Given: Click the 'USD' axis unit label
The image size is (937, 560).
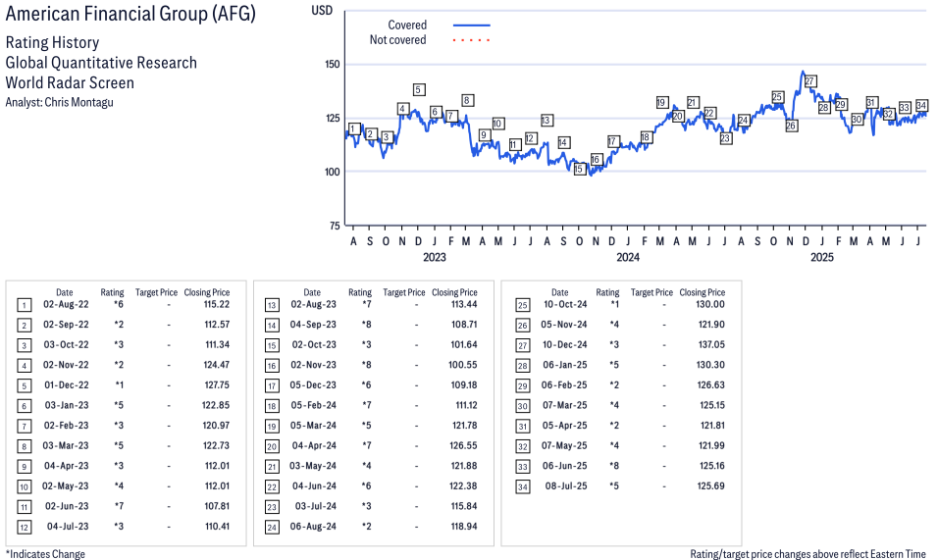Looking at the screenshot, I should click(322, 10).
